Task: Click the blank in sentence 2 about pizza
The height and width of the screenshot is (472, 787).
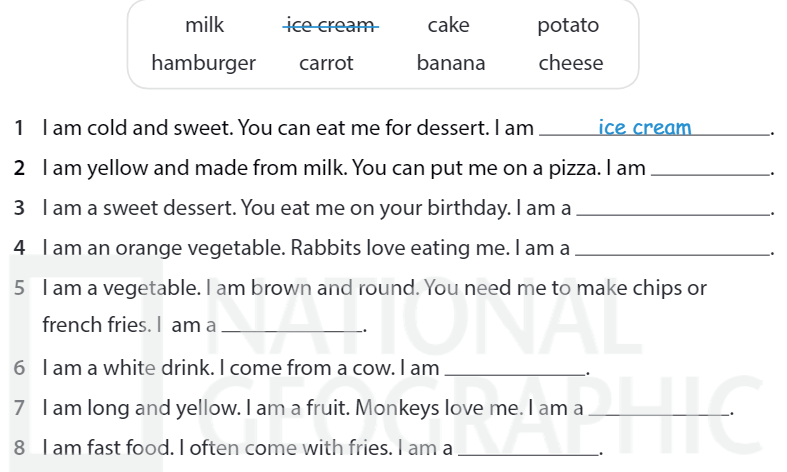Action: click(710, 170)
